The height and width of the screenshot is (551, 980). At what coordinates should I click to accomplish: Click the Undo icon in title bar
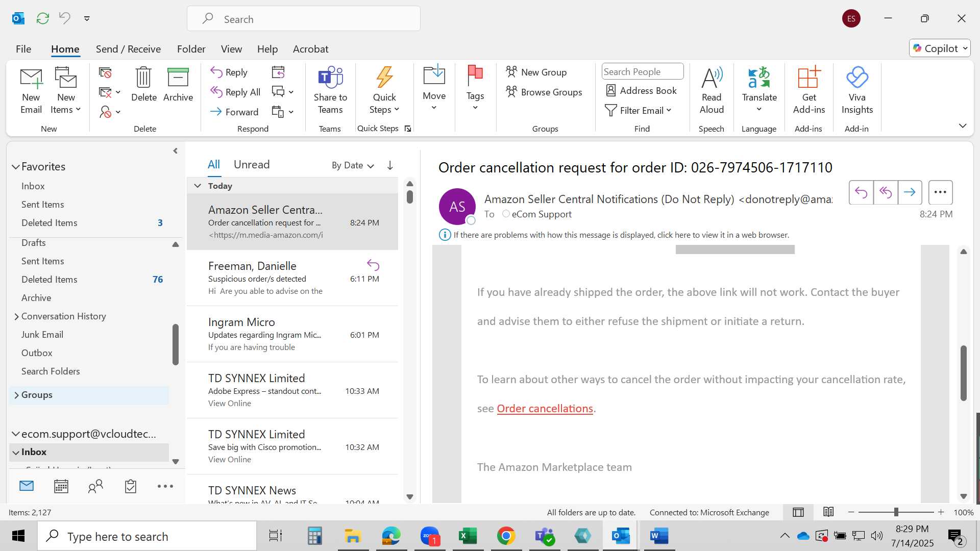click(x=65, y=18)
